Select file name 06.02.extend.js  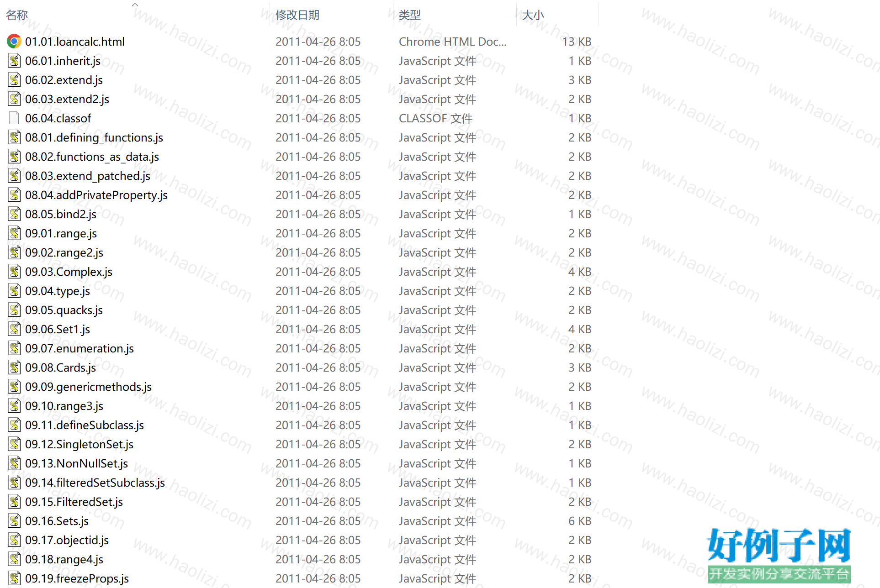64,80
